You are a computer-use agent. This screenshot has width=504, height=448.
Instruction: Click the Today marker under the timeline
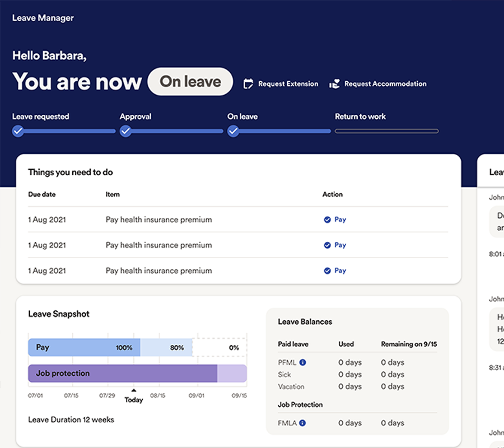click(133, 396)
